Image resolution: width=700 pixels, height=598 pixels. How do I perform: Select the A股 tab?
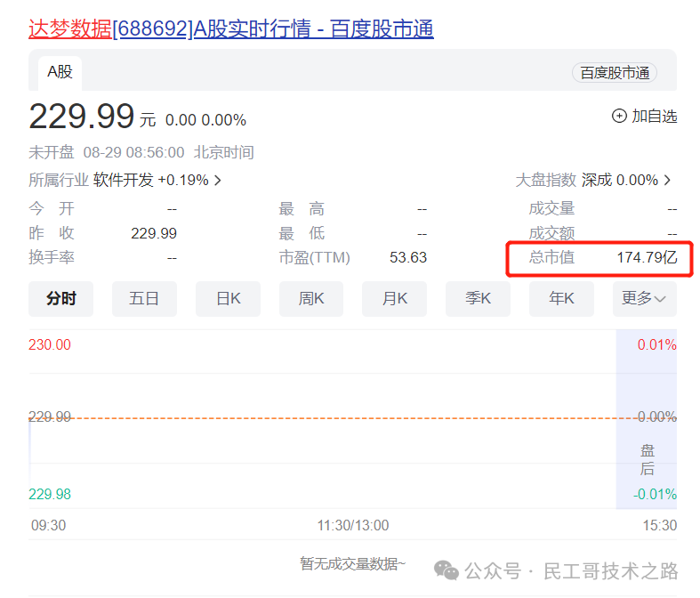[x=60, y=73]
